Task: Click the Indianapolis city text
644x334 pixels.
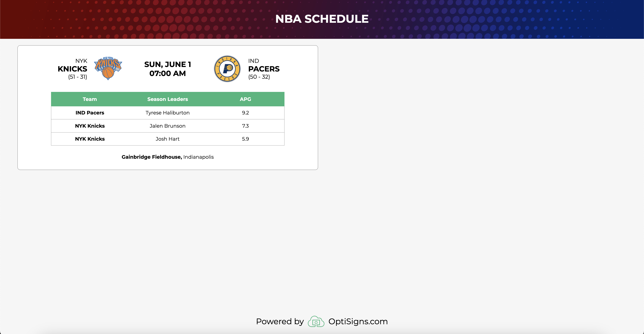Action: click(198, 157)
